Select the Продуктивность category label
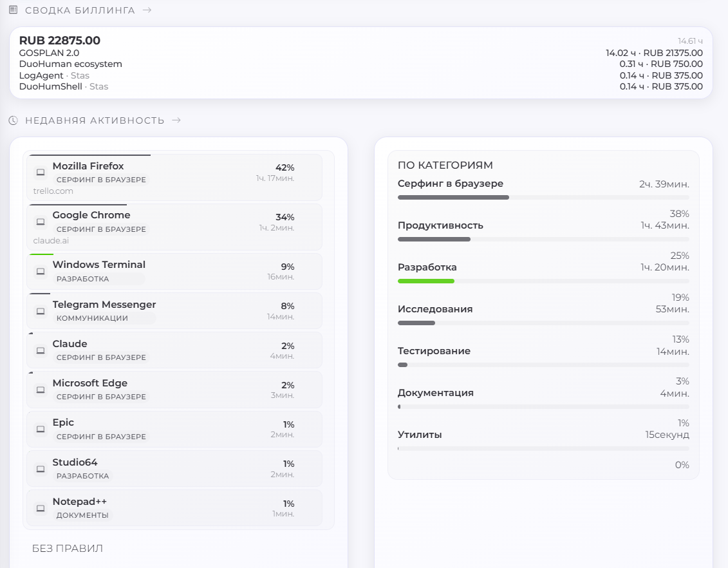 click(441, 225)
